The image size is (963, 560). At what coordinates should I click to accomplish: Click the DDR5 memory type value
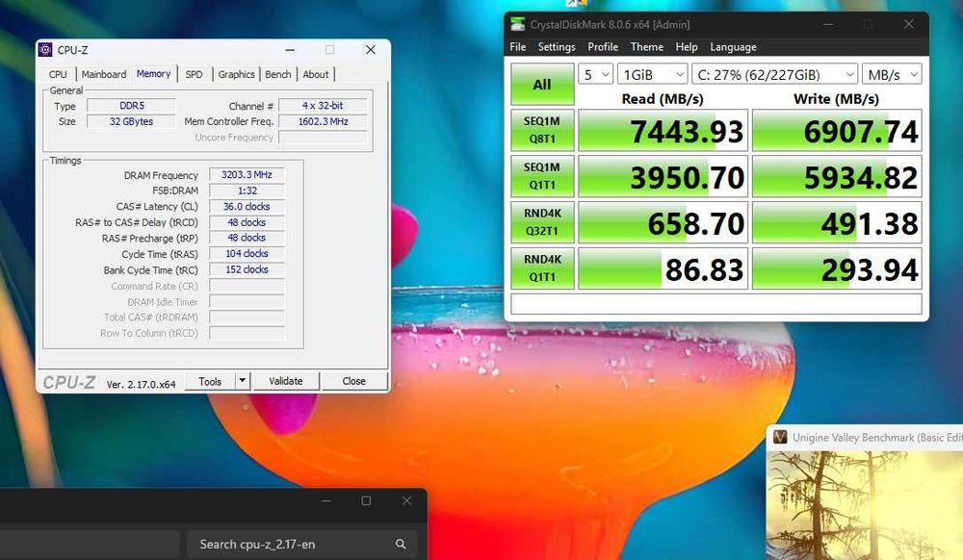[131, 106]
